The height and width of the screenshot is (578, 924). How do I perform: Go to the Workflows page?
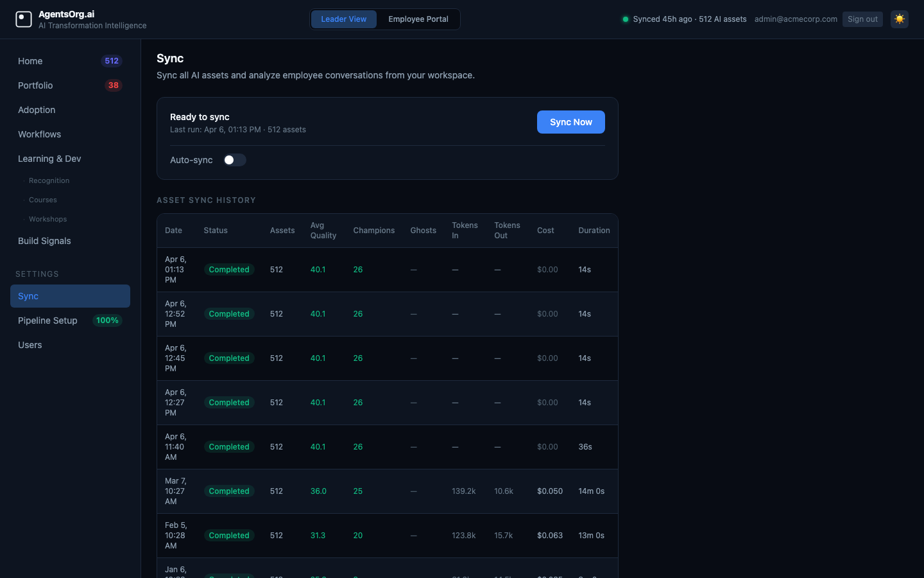pyautogui.click(x=39, y=134)
